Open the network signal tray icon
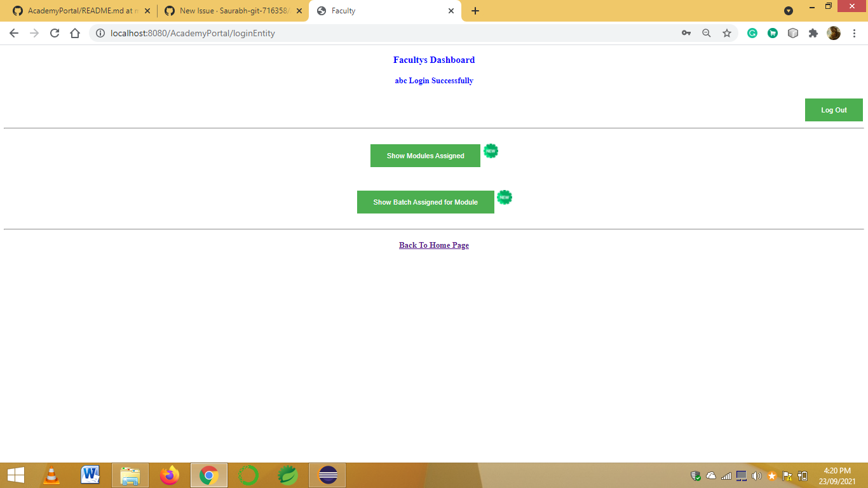 [x=726, y=475]
